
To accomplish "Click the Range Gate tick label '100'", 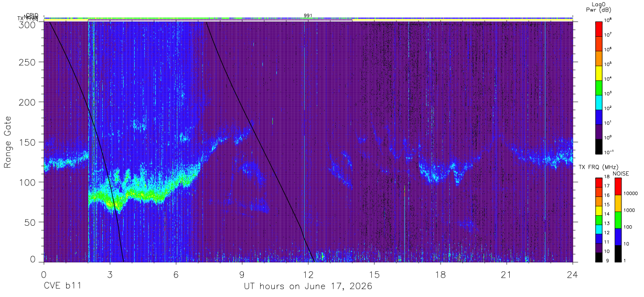I will coord(27,182).
